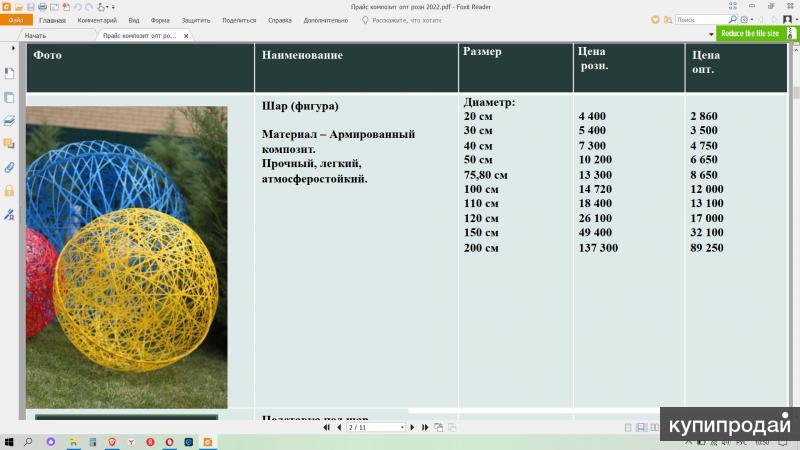Go to the next page
This screenshot has height=450, width=800.
point(412,428)
